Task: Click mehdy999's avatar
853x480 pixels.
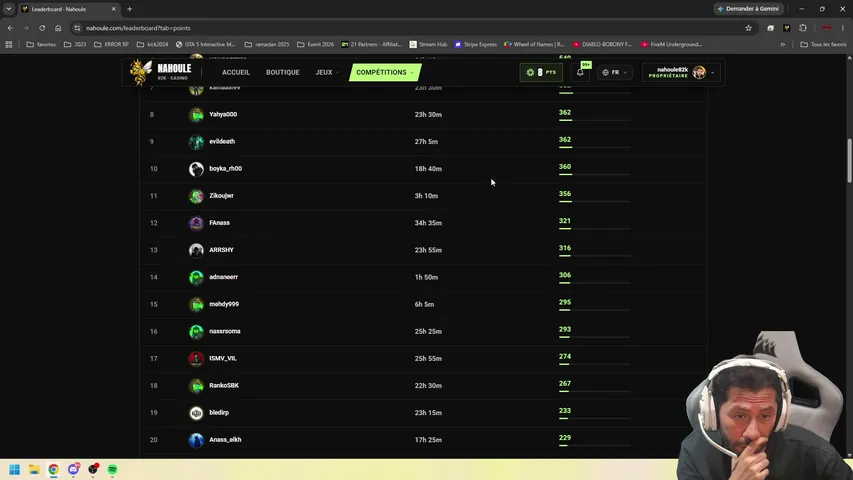Action: (196, 304)
